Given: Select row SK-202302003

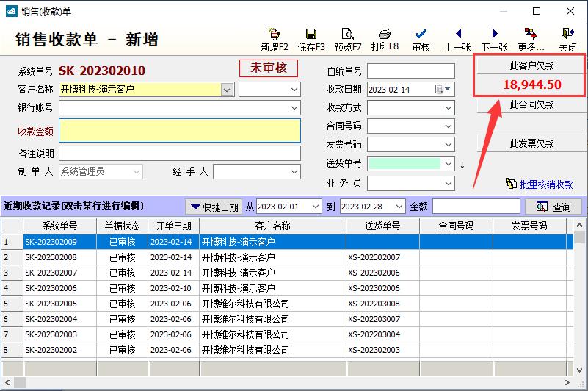Looking at the screenshot, I should pos(287,334).
